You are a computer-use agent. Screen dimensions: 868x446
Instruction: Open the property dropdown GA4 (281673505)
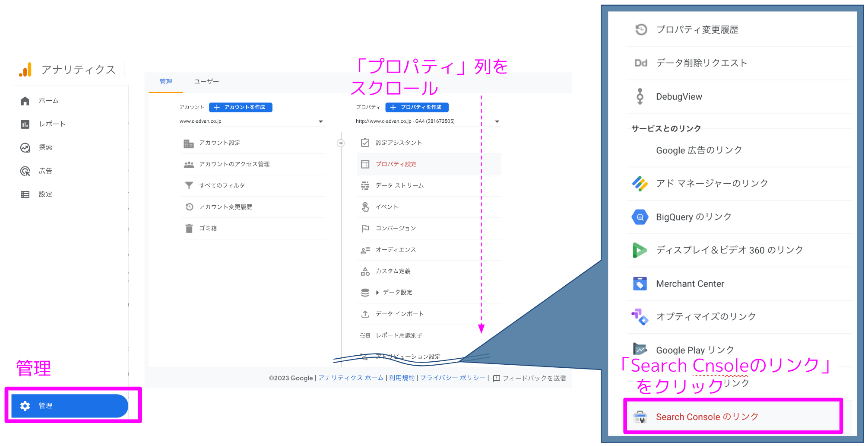click(x=428, y=121)
